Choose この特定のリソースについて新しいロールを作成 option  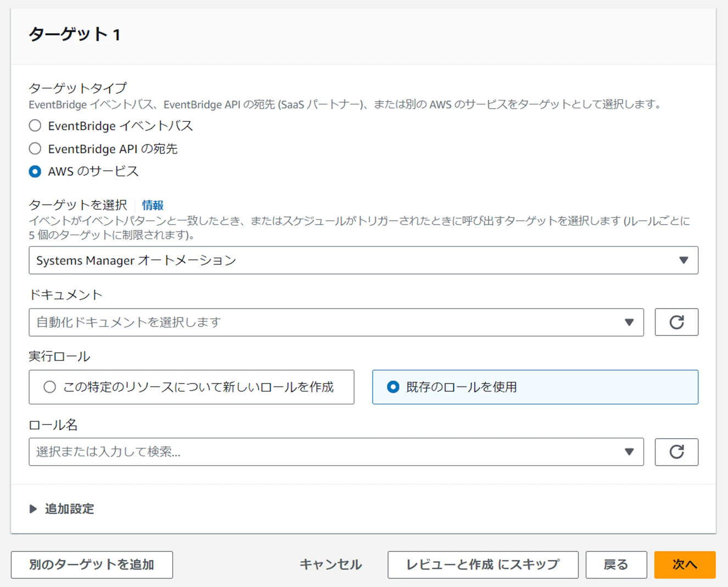point(192,387)
